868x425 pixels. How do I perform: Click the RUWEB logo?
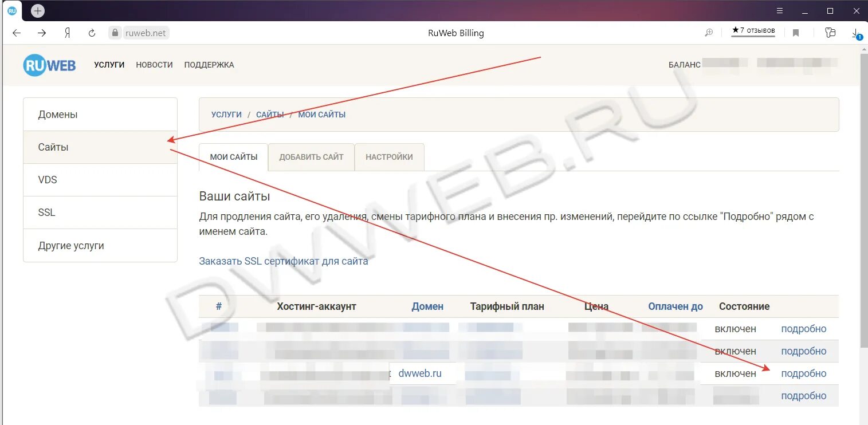[x=49, y=65]
